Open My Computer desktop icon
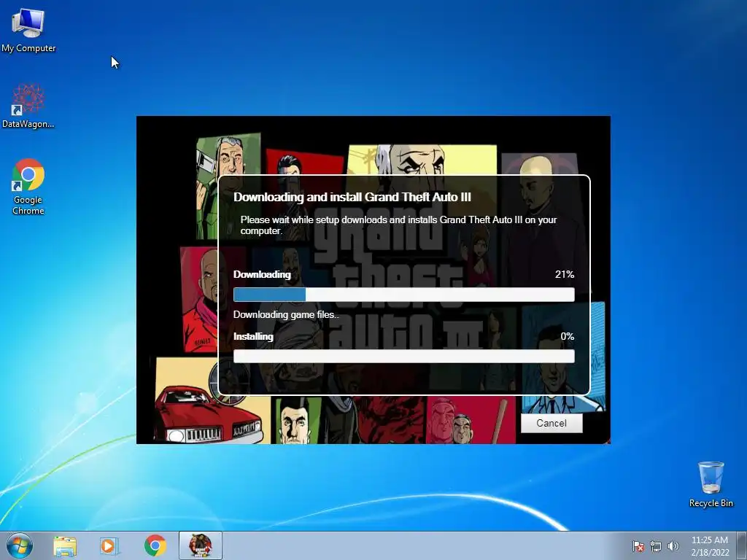The height and width of the screenshot is (560, 747). click(28, 30)
